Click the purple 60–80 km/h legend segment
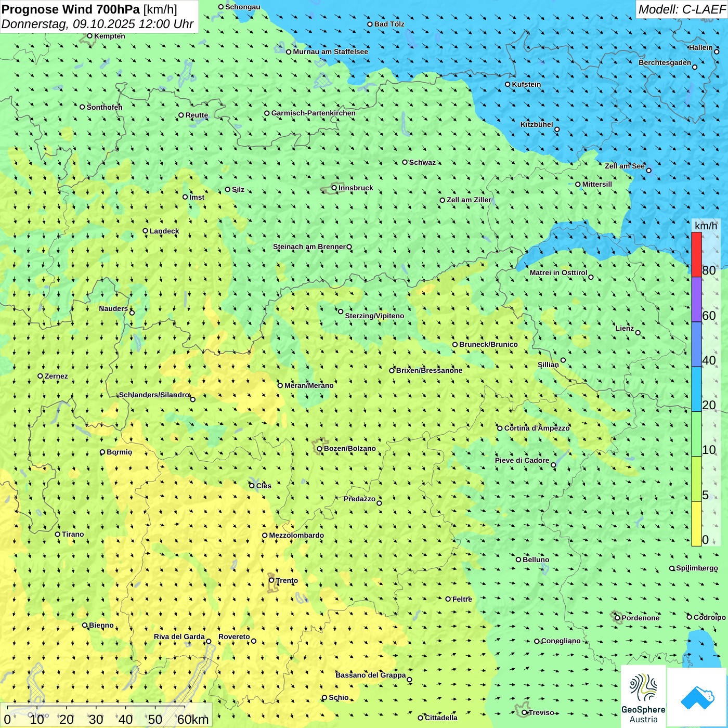This screenshot has width=728, height=728. [x=696, y=300]
